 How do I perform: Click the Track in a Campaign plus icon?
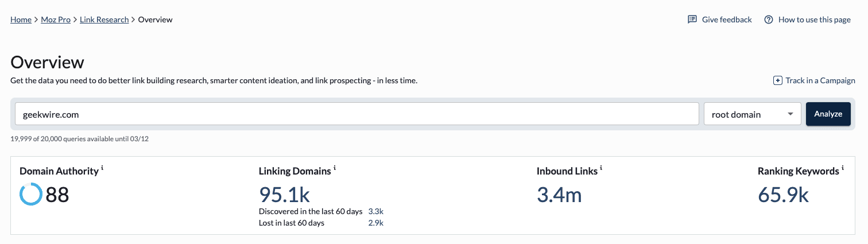[x=778, y=80]
